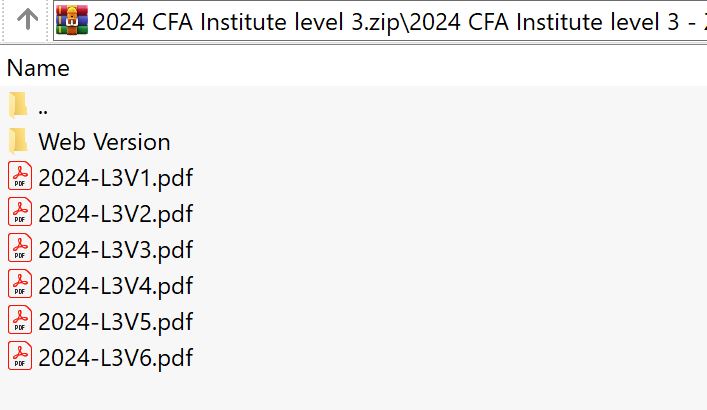Select the file named 2024-L3V5.pdf
Screen dimensions: 707x410
point(115,322)
